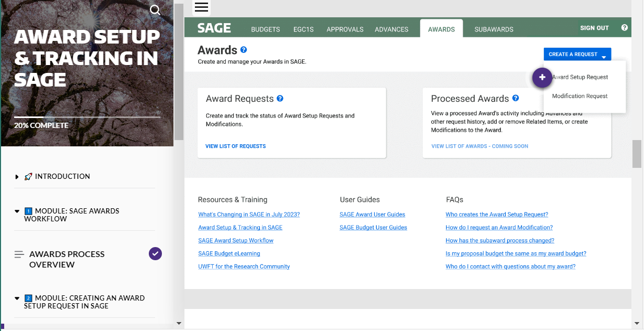Click the SAGE logo in header
Image resolution: width=644 pixels, height=331 pixels.
214,28
